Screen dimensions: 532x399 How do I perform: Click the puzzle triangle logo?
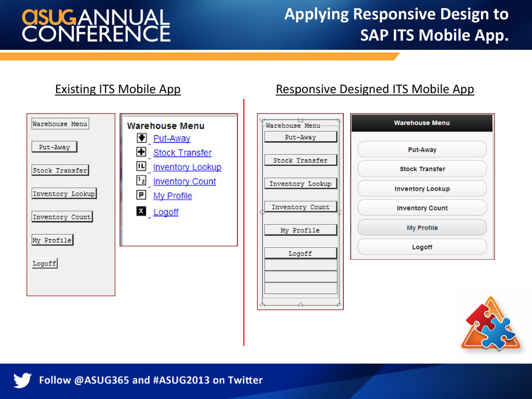coord(491,324)
